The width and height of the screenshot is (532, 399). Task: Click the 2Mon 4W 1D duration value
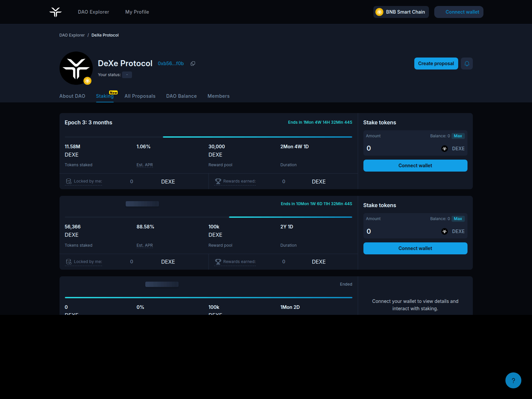(x=295, y=147)
